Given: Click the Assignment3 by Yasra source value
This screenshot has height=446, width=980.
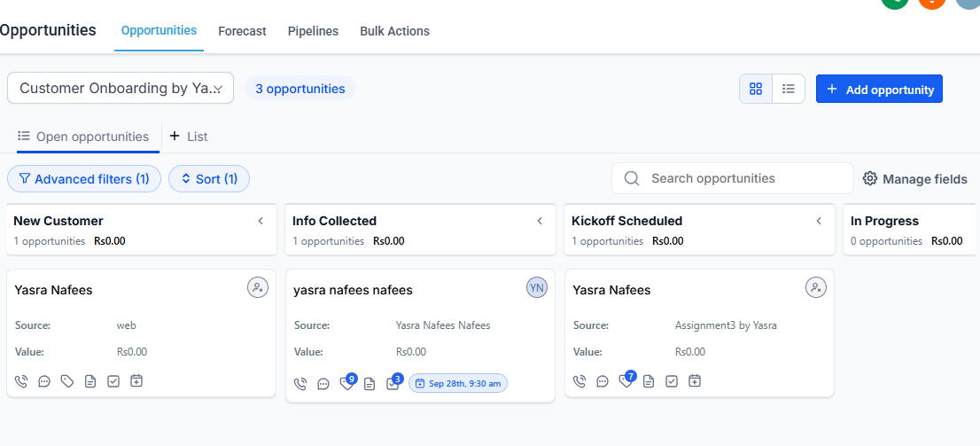Looking at the screenshot, I should click(x=726, y=325).
